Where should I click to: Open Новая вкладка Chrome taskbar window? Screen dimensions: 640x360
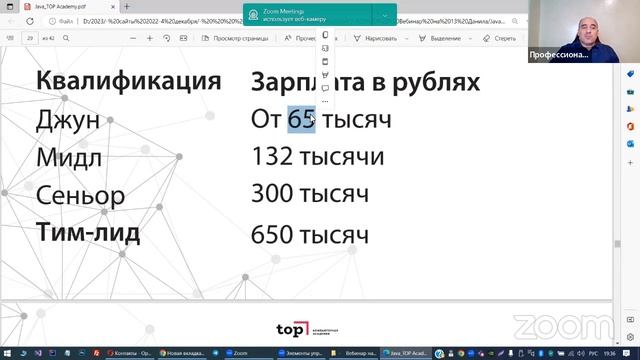coord(182,353)
